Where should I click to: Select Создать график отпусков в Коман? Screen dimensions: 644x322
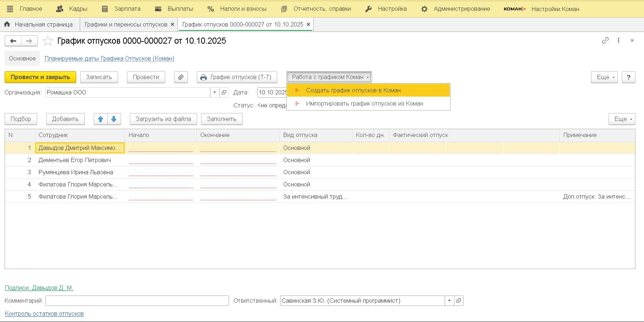coord(353,90)
